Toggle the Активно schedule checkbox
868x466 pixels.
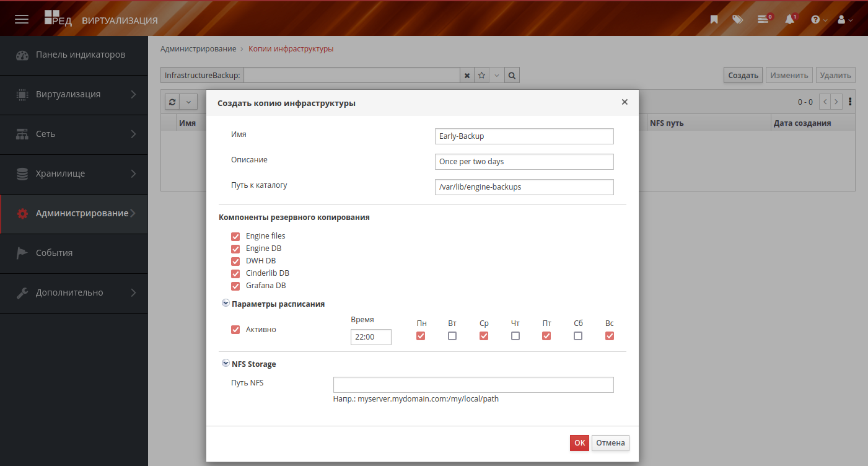click(235, 330)
